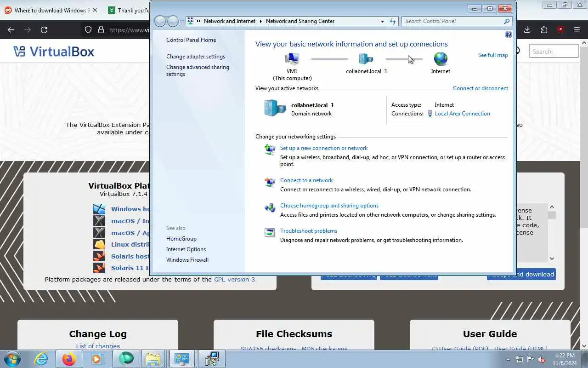Click the VirtualBox logo on the web page

[54, 51]
